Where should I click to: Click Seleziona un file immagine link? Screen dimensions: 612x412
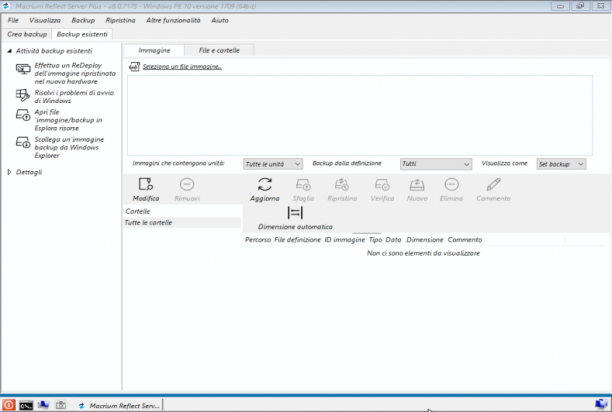pyautogui.click(x=182, y=67)
